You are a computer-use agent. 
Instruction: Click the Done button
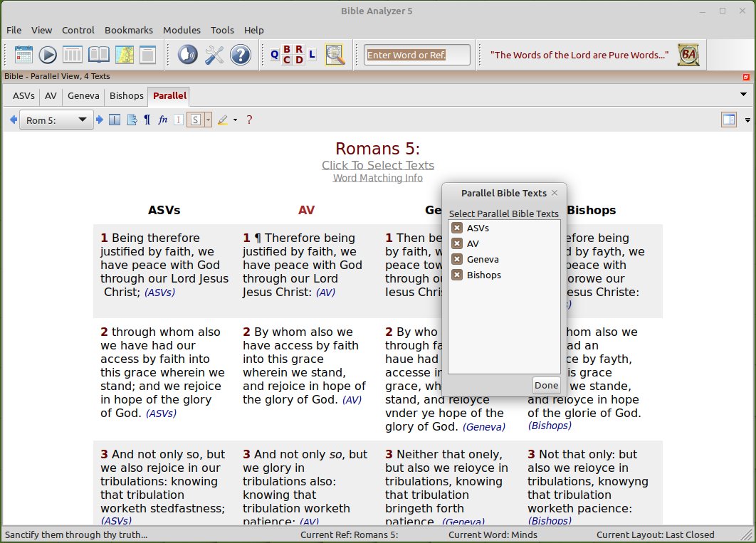point(546,385)
